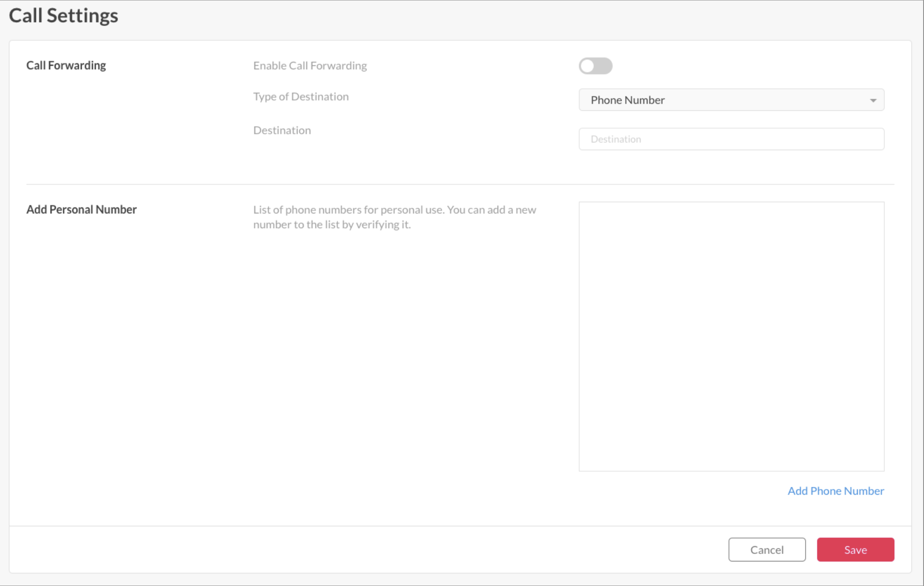
Task: Click the Destination label text
Action: tap(282, 130)
